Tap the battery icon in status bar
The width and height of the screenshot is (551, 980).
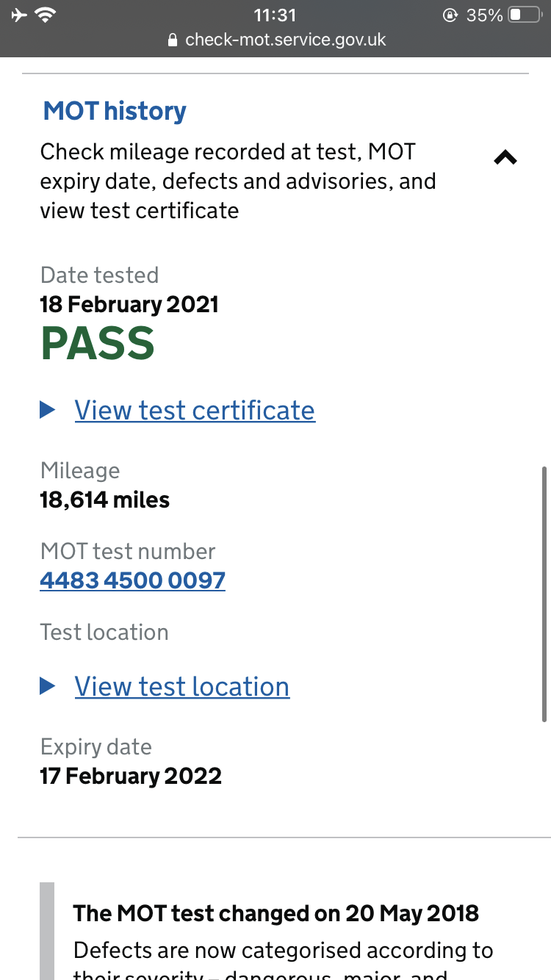point(525,15)
